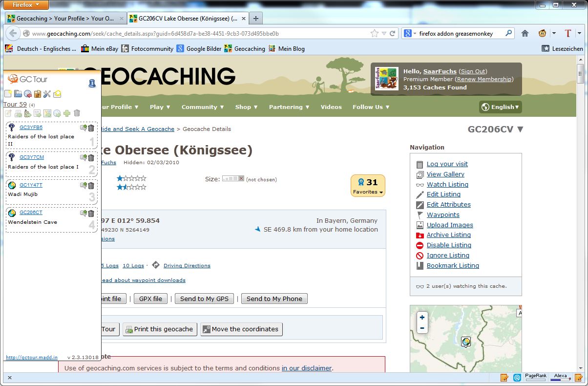Open a new browser tab
This screenshot has height=386, width=588.
[x=255, y=19]
